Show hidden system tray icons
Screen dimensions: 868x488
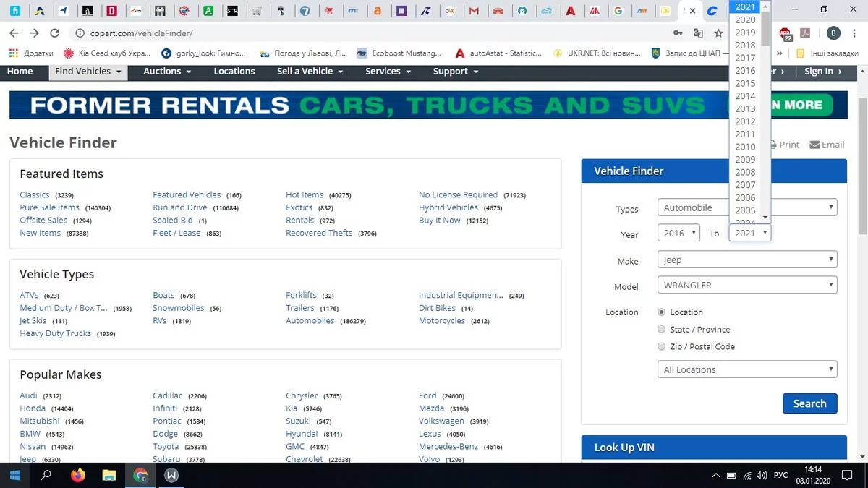(x=716, y=475)
